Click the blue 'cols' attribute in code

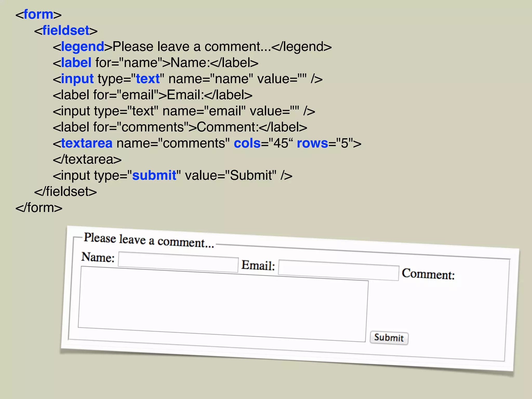[247, 143]
